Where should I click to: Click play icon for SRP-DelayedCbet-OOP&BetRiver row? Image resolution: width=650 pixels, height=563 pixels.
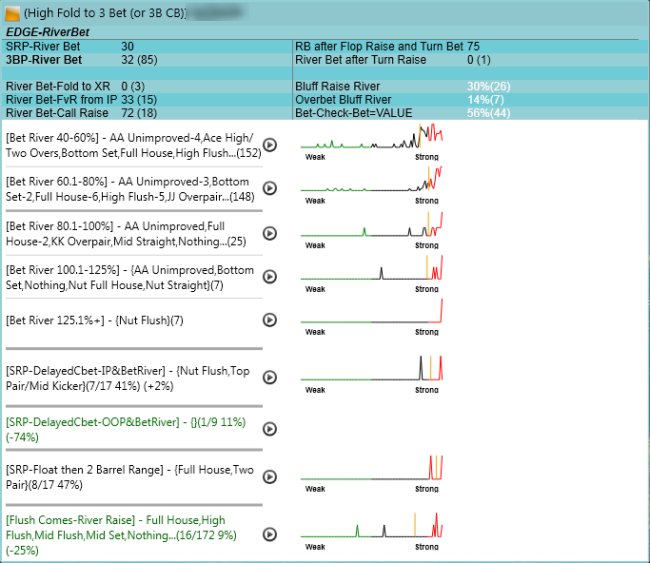(269, 429)
